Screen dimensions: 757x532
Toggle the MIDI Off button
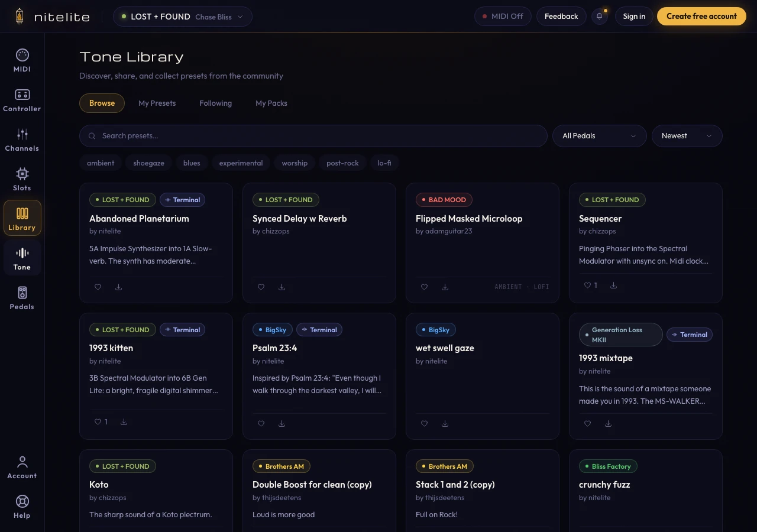[503, 17]
